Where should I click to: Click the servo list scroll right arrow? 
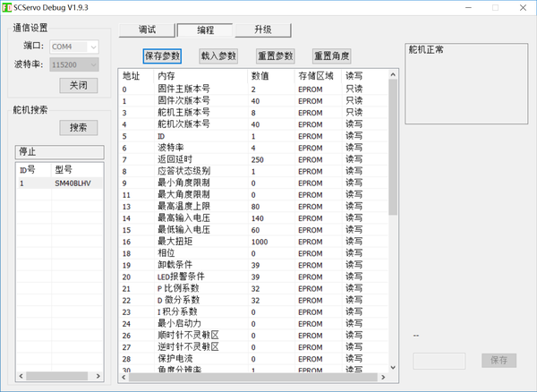point(98,376)
